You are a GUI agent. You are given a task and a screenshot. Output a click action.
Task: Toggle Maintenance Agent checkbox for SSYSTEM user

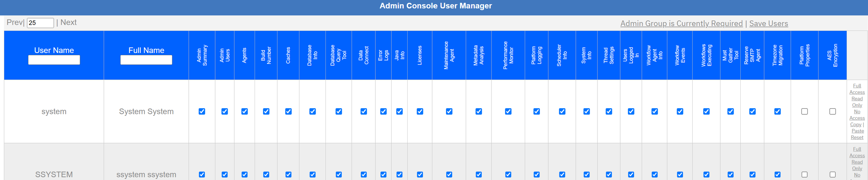coord(449,175)
